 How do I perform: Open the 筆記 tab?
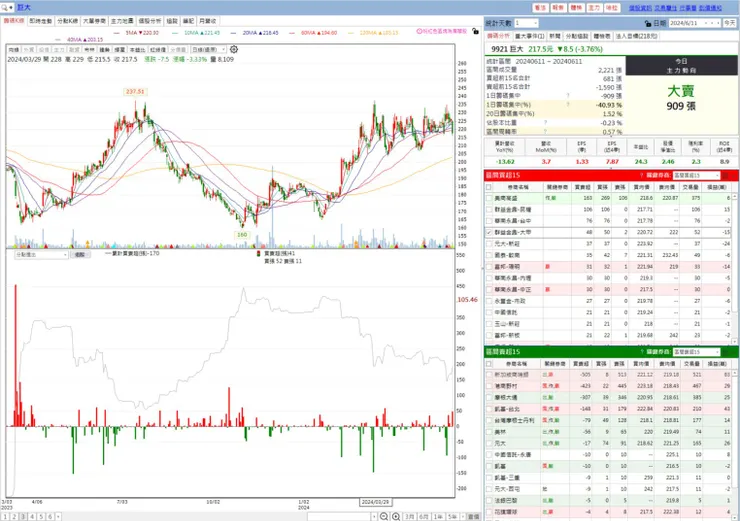point(188,21)
